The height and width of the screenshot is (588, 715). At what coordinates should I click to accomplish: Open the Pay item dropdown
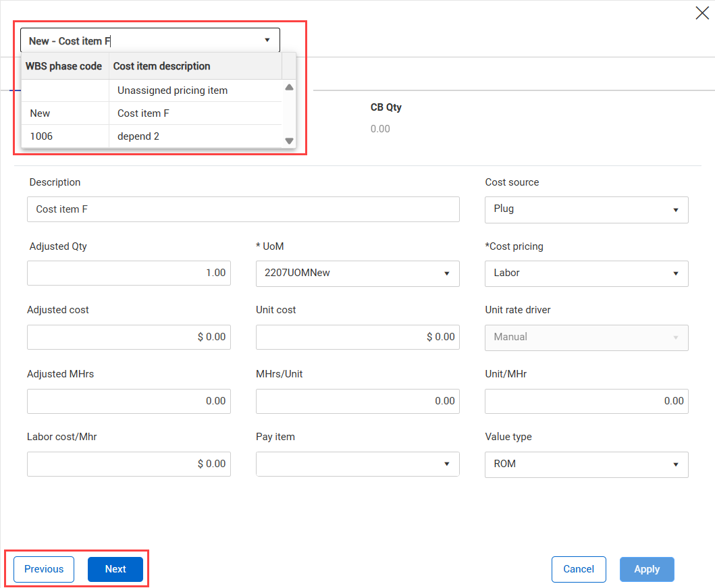(x=357, y=464)
